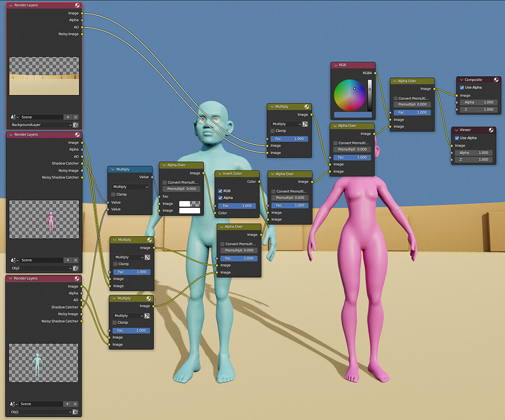Click Color output socket on Invert Color node

pos(259,182)
